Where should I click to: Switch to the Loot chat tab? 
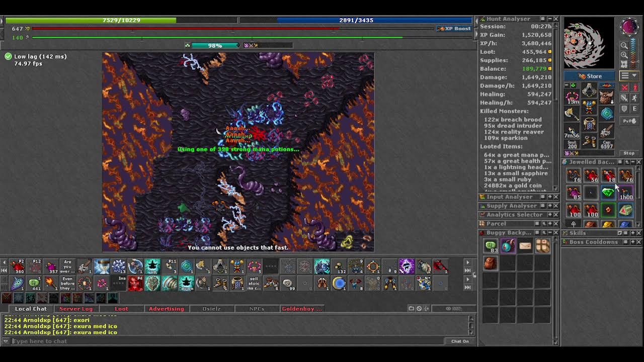click(x=121, y=309)
